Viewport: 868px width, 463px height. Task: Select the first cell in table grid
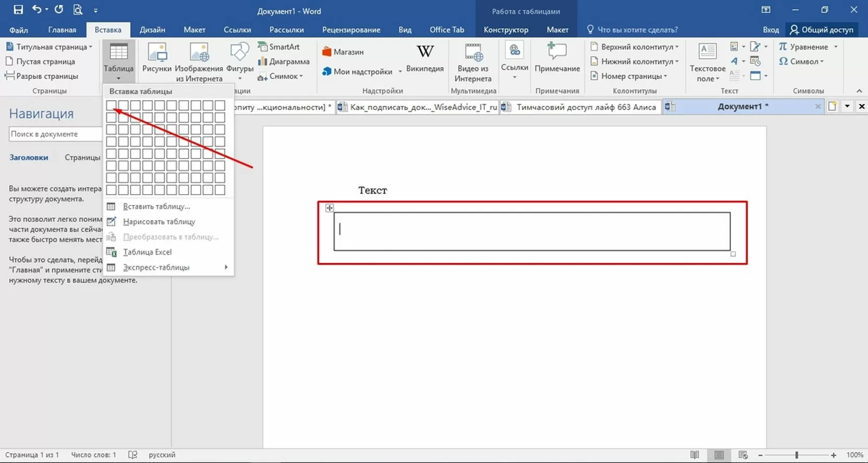click(111, 106)
